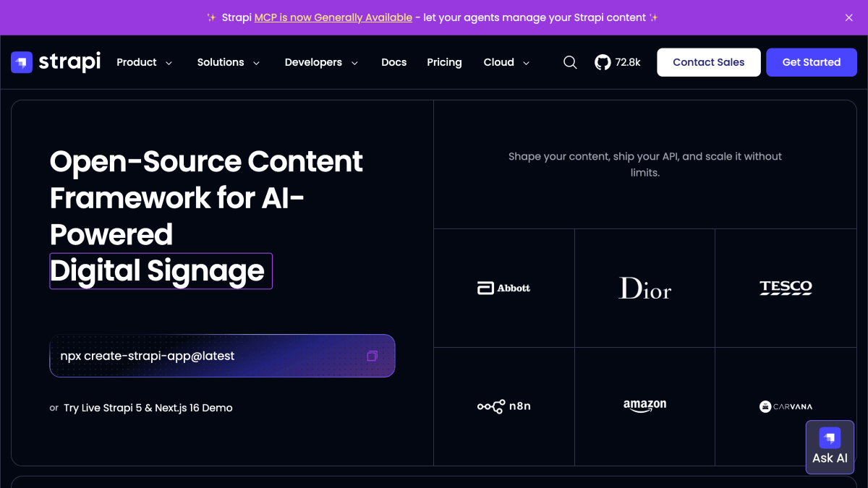Viewport: 868px width, 488px height.
Task: Click the Amazon logo tile
Action: pos(644,406)
